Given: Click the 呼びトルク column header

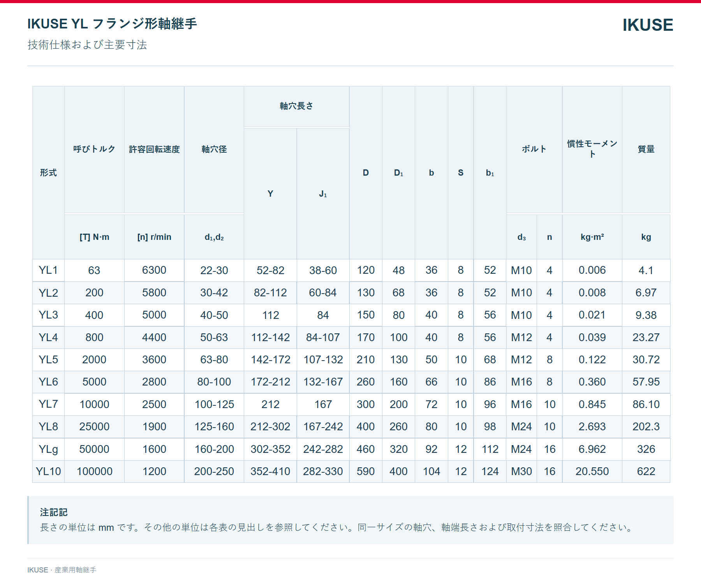Looking at the screenshot, I should (94, 149).
